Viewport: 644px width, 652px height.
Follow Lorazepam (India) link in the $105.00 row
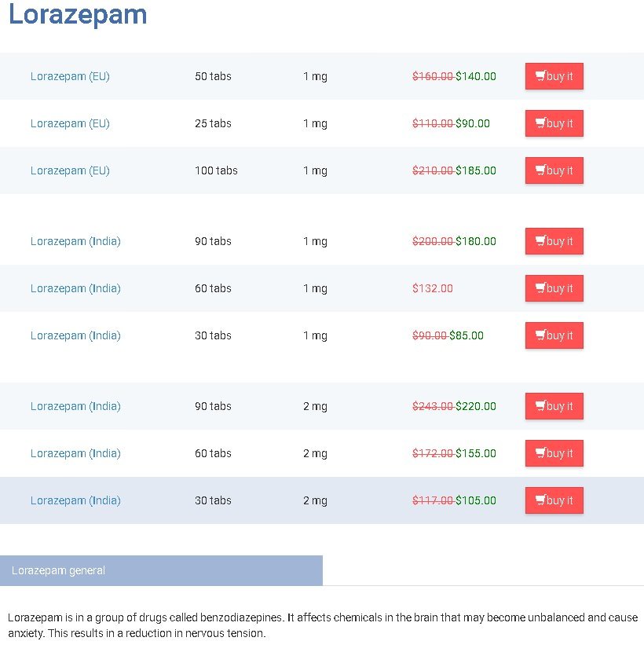point(75,500)
